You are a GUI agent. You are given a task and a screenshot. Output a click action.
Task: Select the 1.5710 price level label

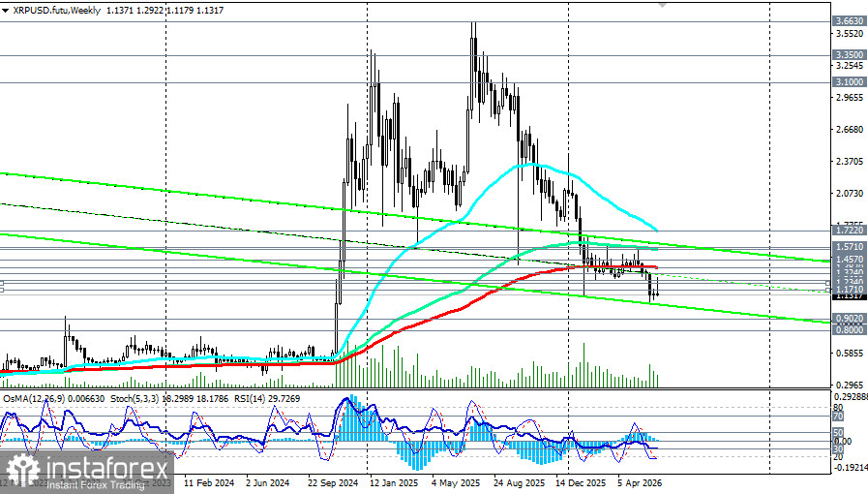[x=850, y=246]
